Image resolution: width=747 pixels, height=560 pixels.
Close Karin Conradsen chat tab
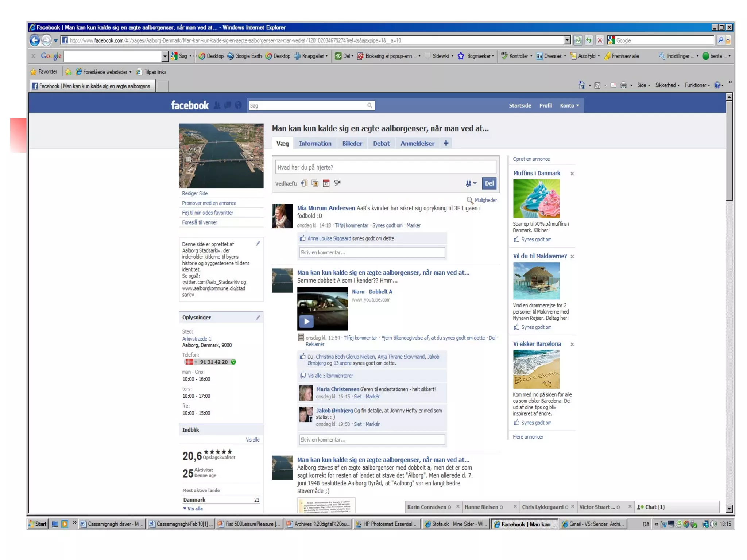(x=458, y=507)
